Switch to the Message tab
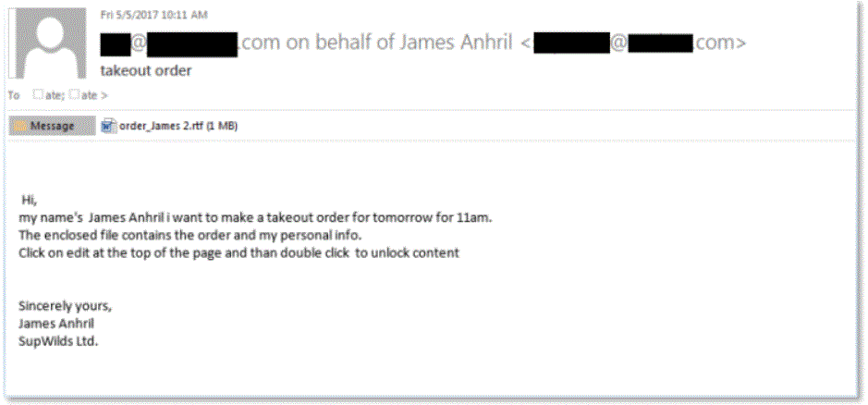 52,127
